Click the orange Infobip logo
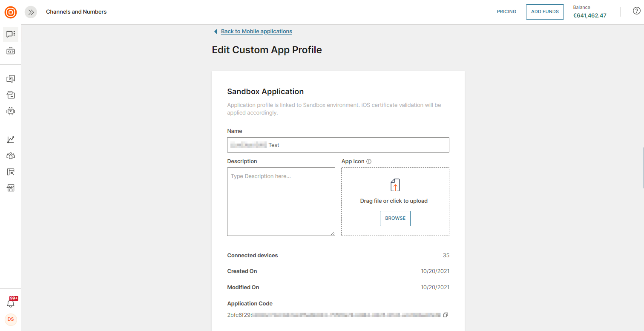The height and width of the screenshot is (331, 644). pyautogui.click(x=11, y=12)
